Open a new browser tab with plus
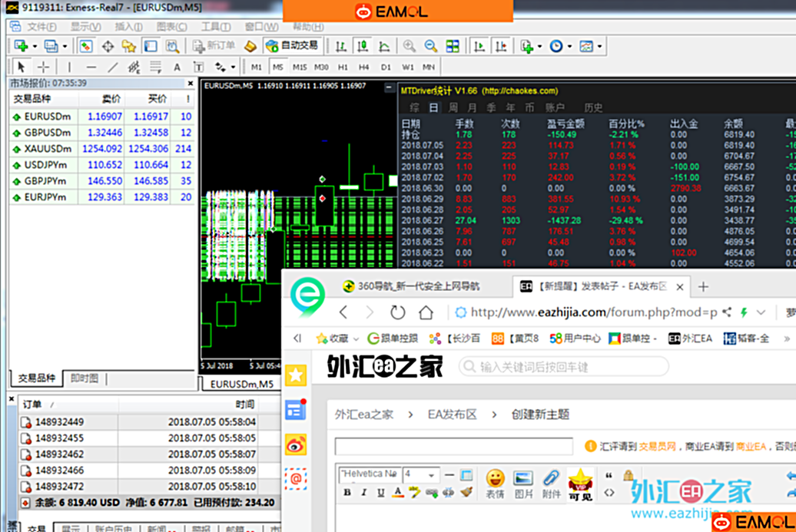 703,287
